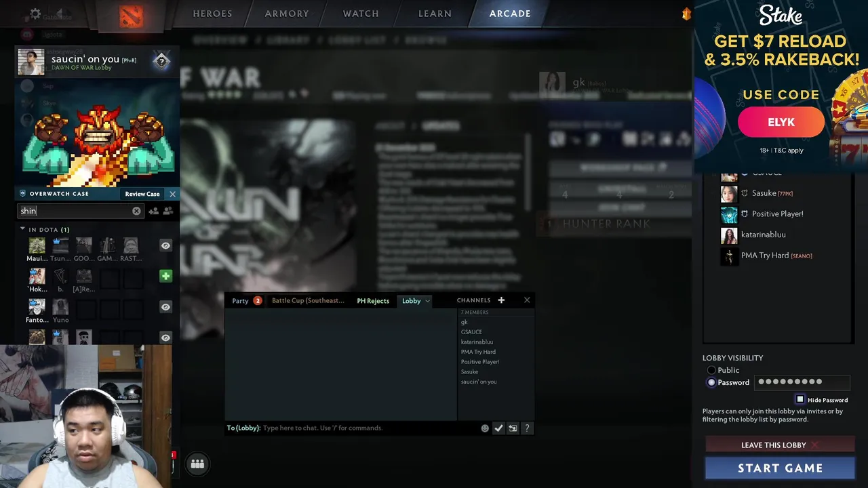Select the Fanto friend avatar
Screen dimensions: 868x488
[x=37, y=306]
